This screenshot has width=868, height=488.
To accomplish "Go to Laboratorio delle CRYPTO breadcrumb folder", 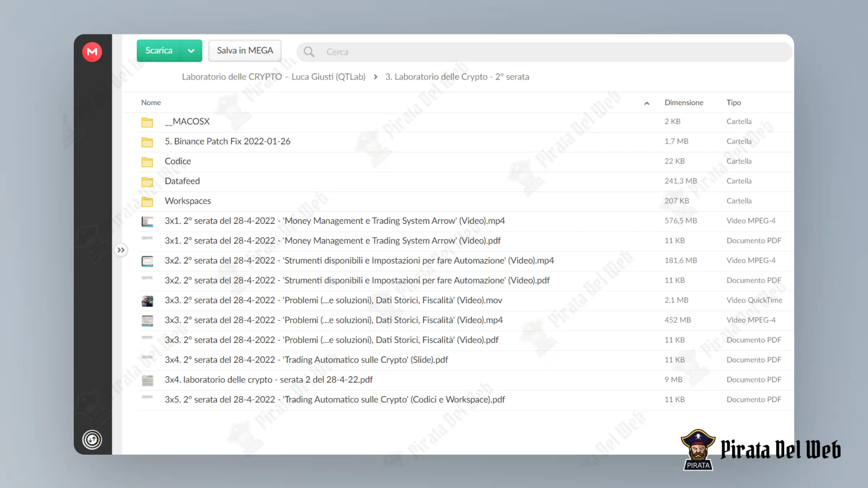I will click(273, 77).
